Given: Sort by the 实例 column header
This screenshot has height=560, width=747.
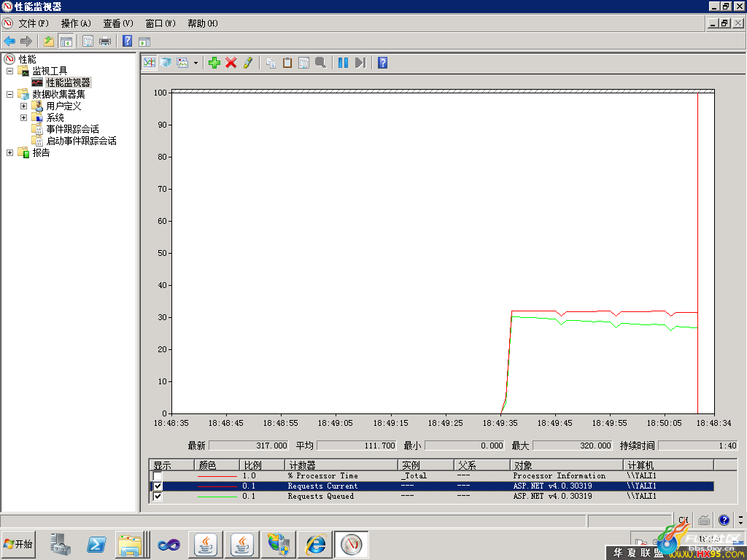Looking at the screenshot, I should pyautogui.click(x=426, y=465).
